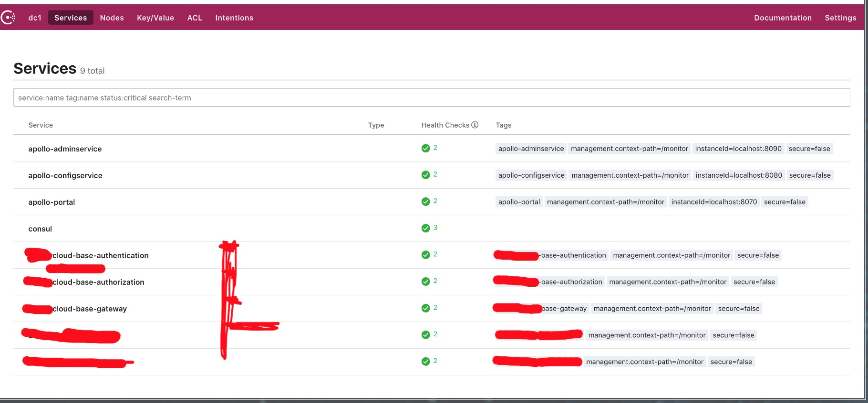Click the instanceId=localhost:8070 tag
868x403 pixels.
[714, 202]
